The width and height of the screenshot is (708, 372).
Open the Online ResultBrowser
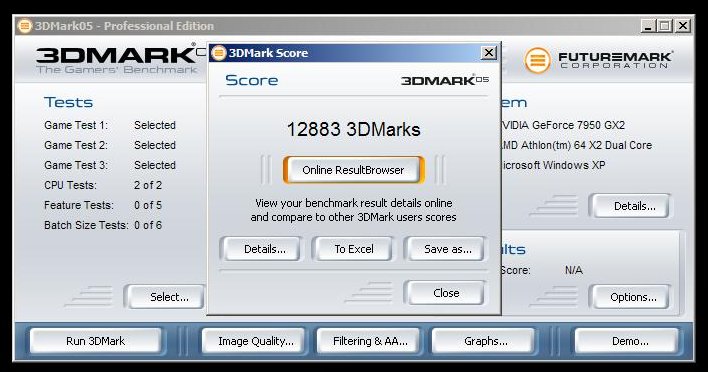354,170
